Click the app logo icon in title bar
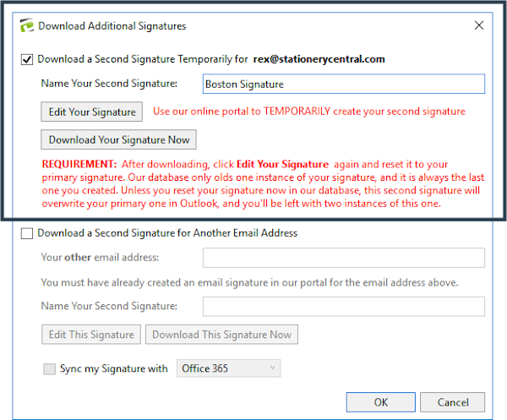507x420 pixels. [x=26, y=26]
